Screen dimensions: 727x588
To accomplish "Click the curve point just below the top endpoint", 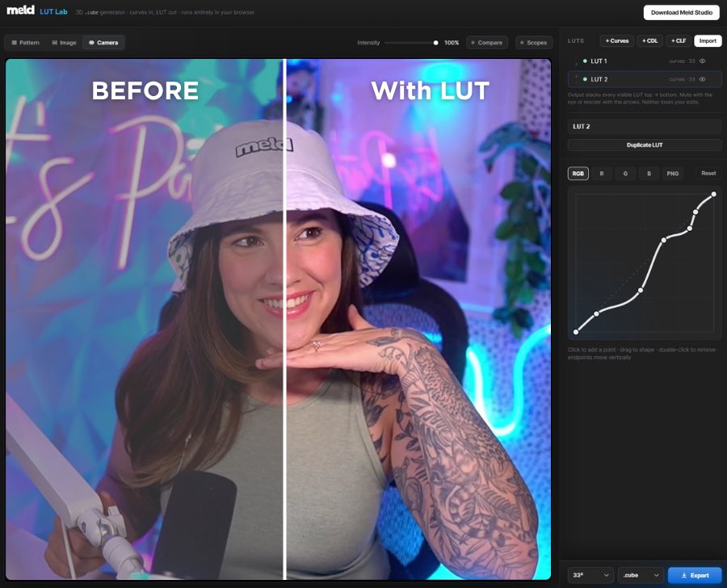I will pos(695,212).
